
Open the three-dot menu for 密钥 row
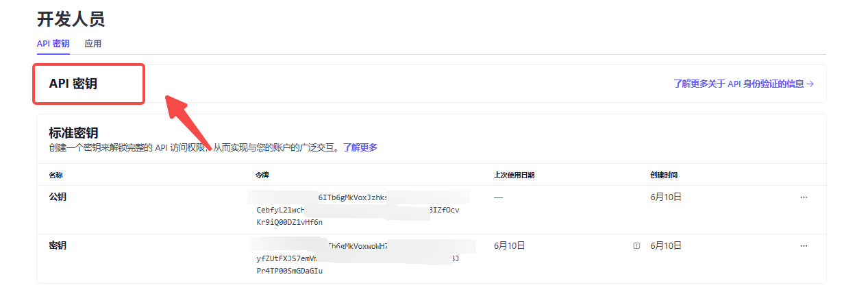pyautogui.click(x=804, y=245)
